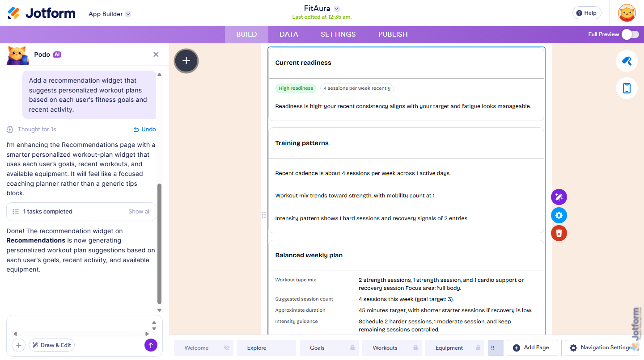Click the plus attachment button in chat

[18, 345]
